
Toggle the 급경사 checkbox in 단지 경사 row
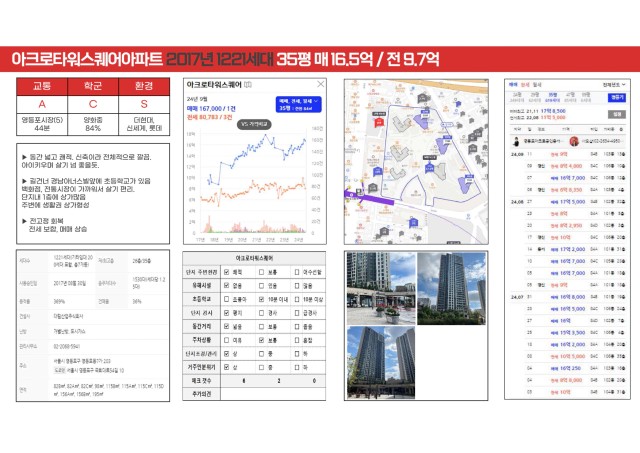pos(297,313)
